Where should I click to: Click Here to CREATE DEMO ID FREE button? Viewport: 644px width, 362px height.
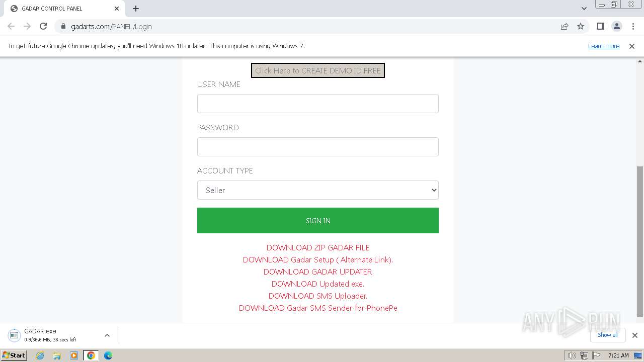[x=318, y=70]
